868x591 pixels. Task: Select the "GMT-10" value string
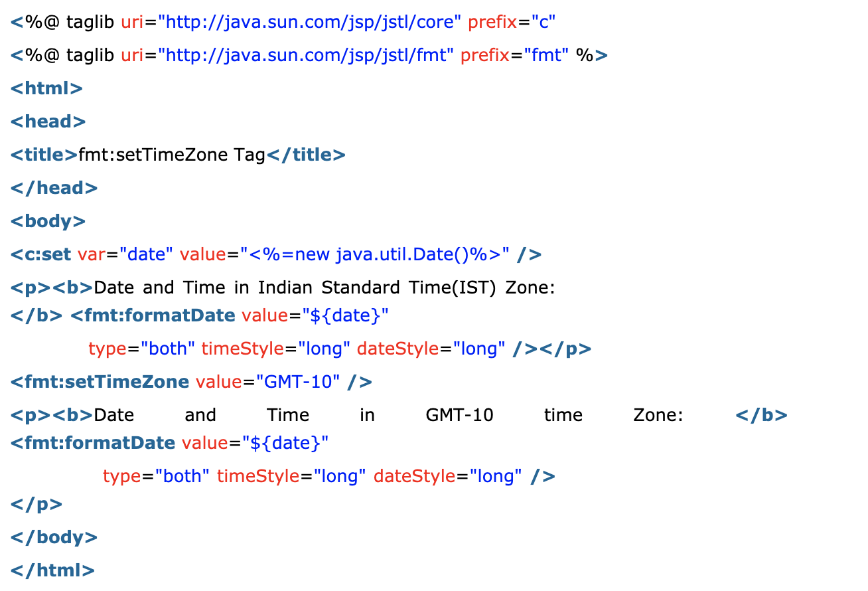[x=298, y=382]
